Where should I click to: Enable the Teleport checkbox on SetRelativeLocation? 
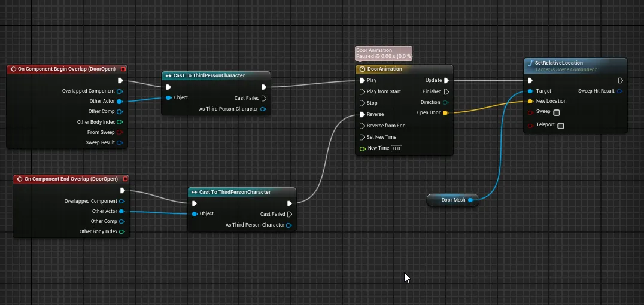tap(561, 126)
